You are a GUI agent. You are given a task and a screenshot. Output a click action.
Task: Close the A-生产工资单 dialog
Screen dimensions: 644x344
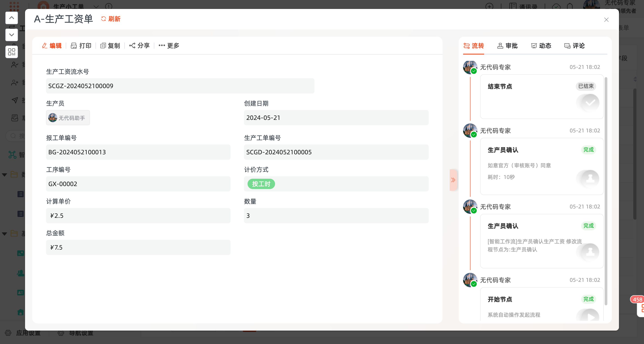pyautogui.click(x=606, y=20)
